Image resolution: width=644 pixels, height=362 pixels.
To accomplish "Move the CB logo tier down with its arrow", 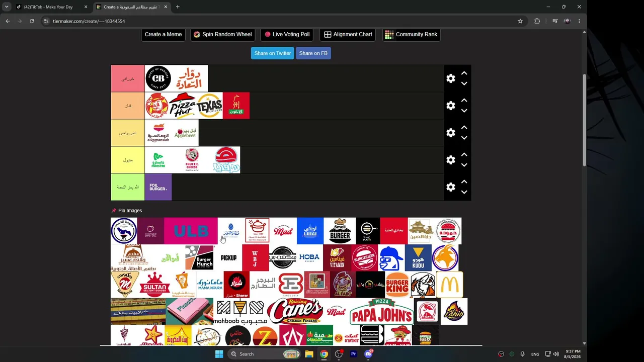I will tap(464, 84).
